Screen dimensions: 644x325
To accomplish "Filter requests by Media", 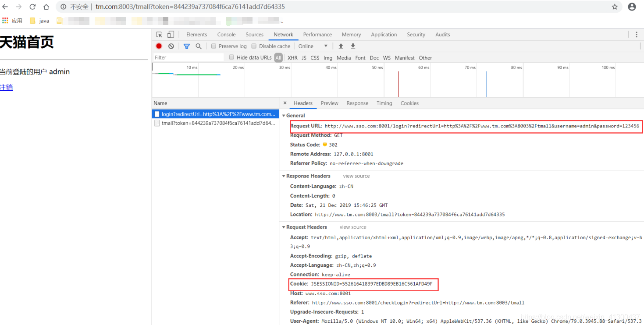I will [344, 58].
